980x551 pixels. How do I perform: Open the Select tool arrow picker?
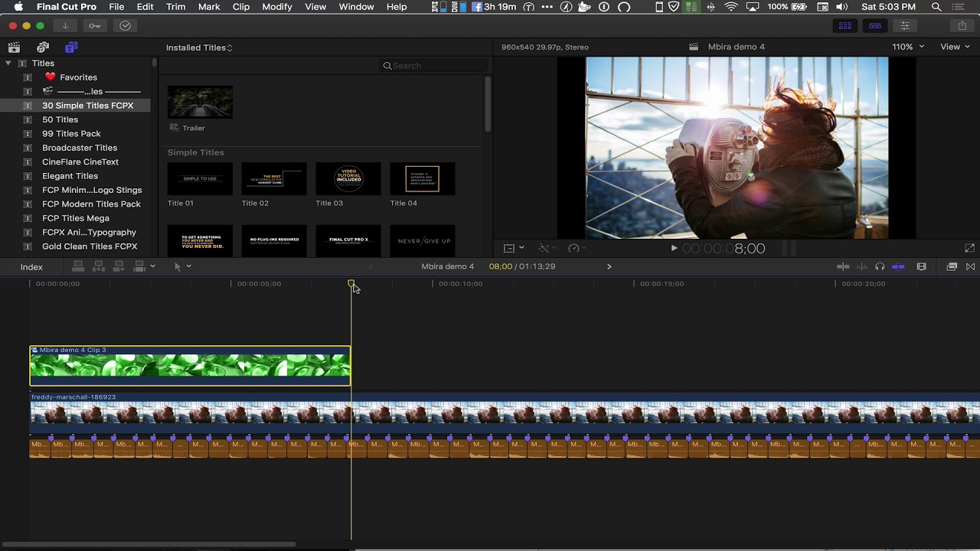click(181, 266)
